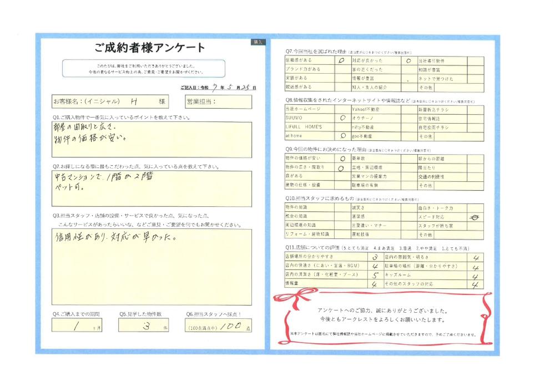Click the rating cell for 店内の快適さ
The width and height of the screenshot is (555, 392).
[376, 266]
